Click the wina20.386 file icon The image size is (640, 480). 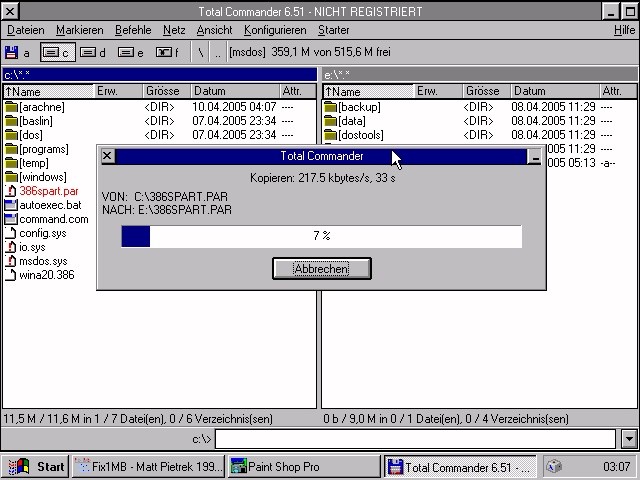(11, 275)
